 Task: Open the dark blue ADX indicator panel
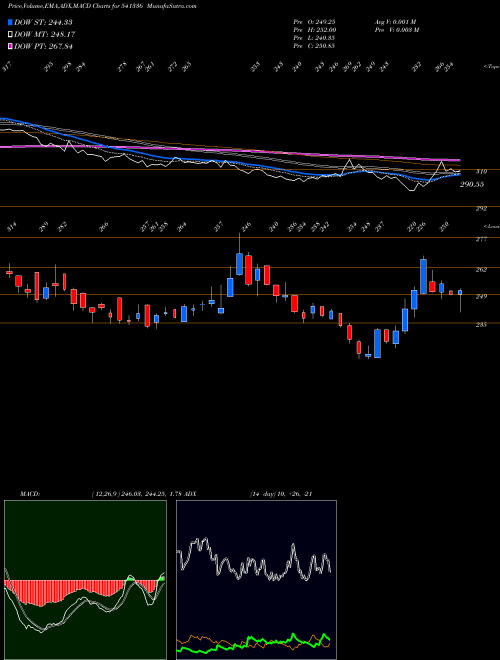(x=256, y=580)
